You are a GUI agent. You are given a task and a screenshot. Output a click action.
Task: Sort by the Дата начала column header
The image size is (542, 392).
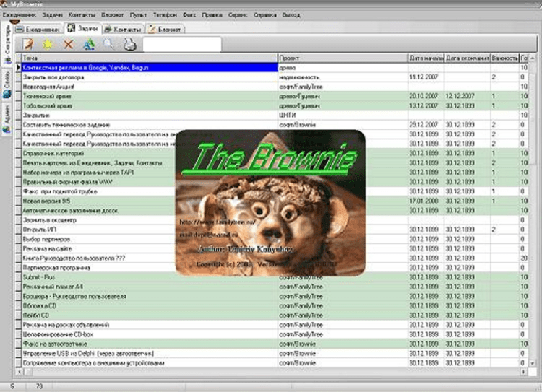[426, 58]
